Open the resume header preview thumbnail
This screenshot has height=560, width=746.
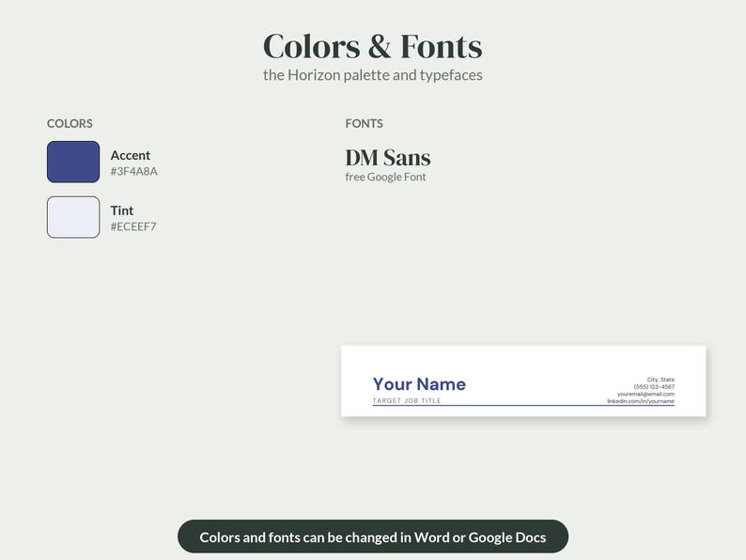[523, 381]
